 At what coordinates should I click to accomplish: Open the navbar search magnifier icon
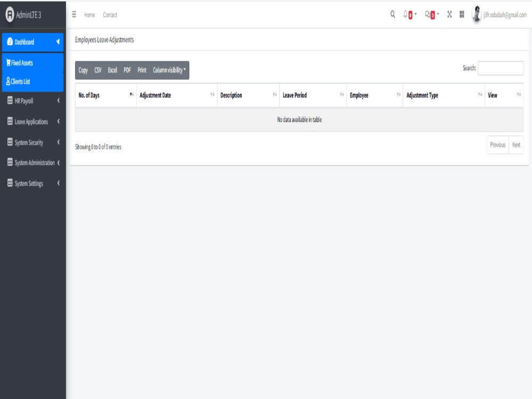click(393, 14)
